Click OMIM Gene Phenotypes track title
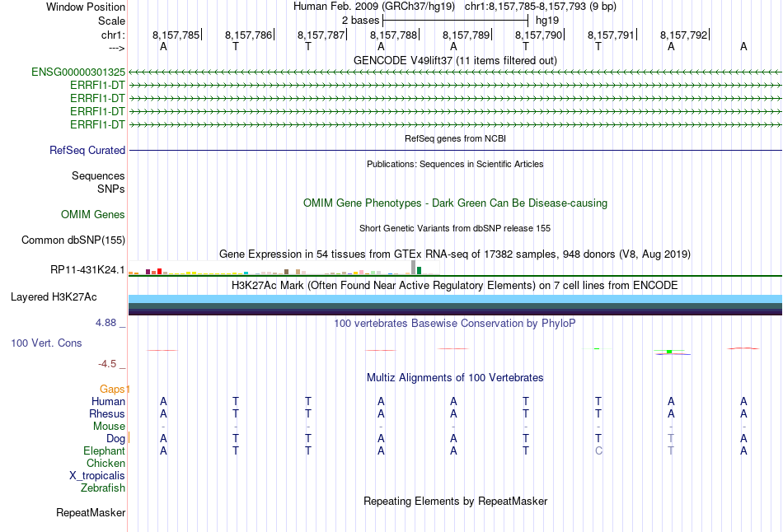This screenshot has width=783, height=532. [455, 203]
